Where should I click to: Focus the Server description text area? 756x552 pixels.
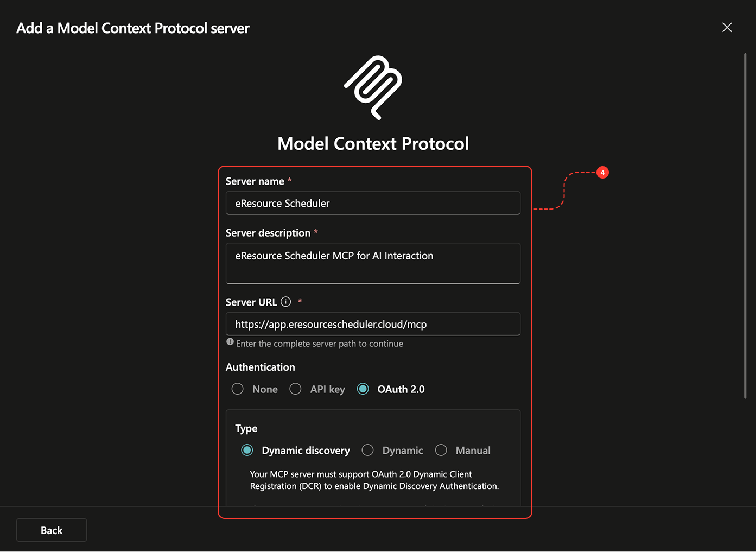pyautogui.click(x=373, y=263)
